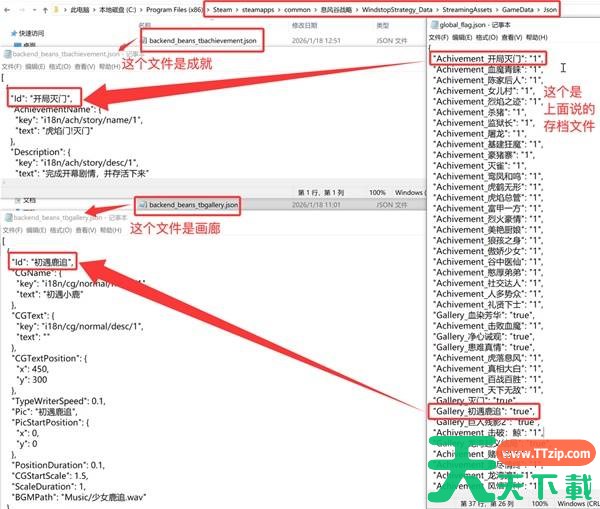Expand chevron after common in breadcrumb

click(315, 10)
